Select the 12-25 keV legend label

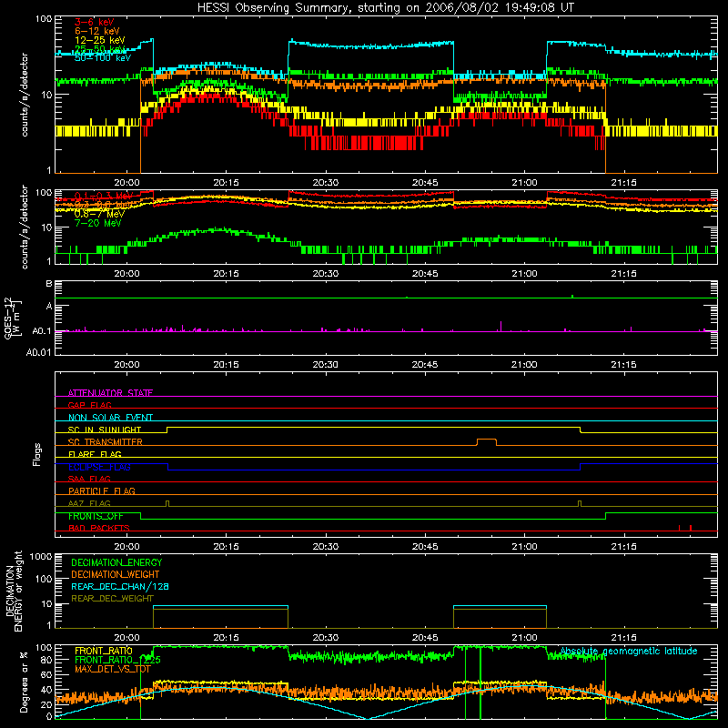click(x=100, y=40)
